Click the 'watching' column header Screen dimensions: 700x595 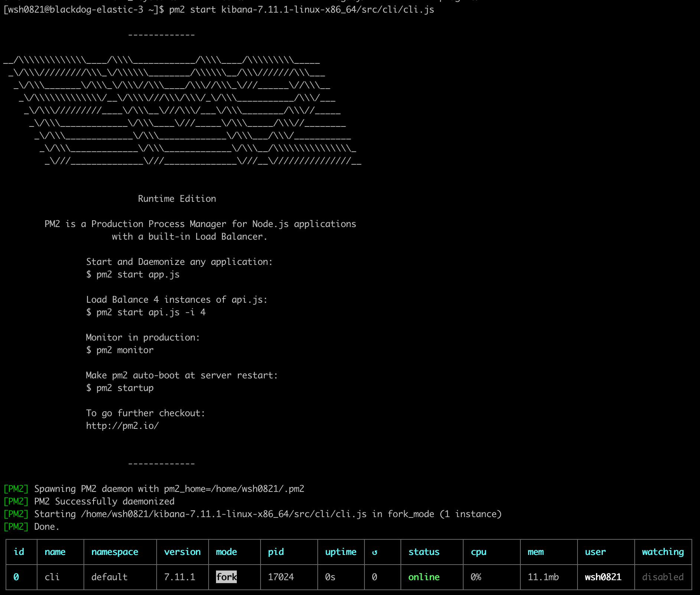663,552
